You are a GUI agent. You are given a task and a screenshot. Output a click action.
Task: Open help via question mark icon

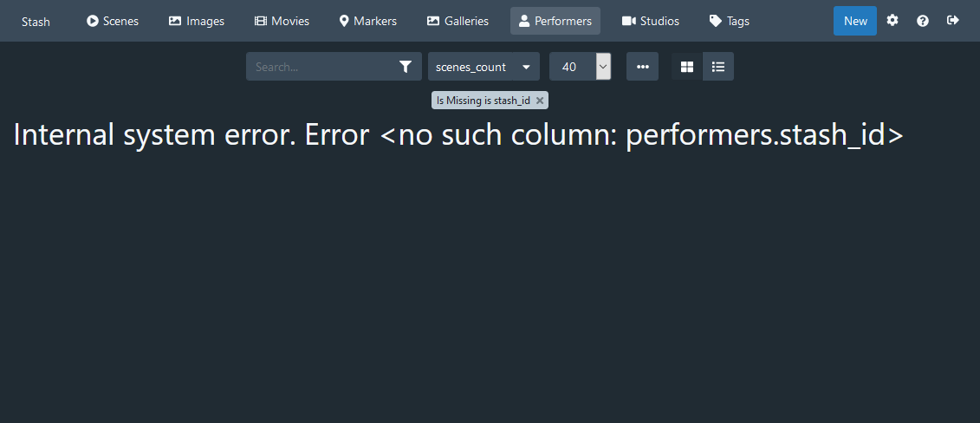(923, 21)
